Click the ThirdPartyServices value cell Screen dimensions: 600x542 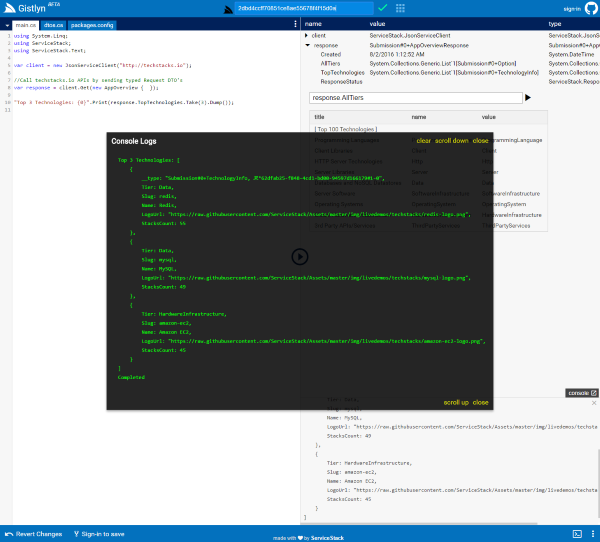pyautogui.click(x=505, y=225)
